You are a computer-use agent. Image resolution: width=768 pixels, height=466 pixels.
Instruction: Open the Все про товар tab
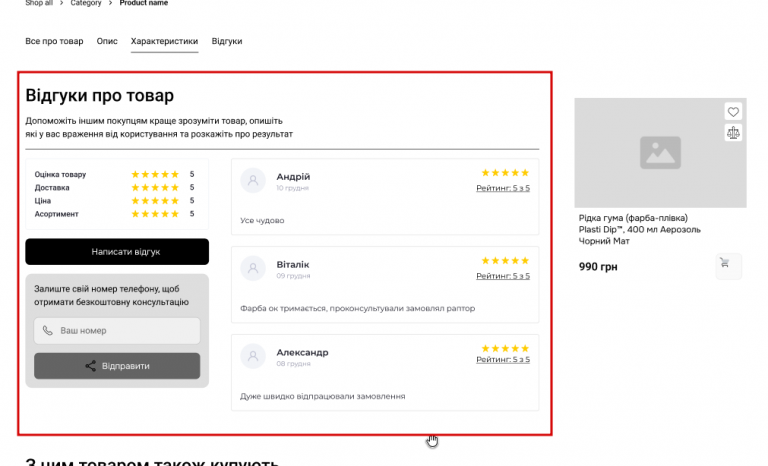[x=54, y=41]
